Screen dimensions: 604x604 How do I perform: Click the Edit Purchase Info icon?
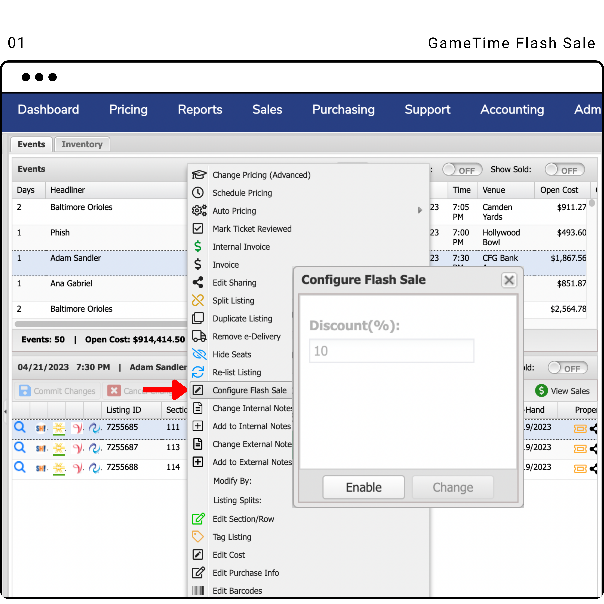point(198,572)
